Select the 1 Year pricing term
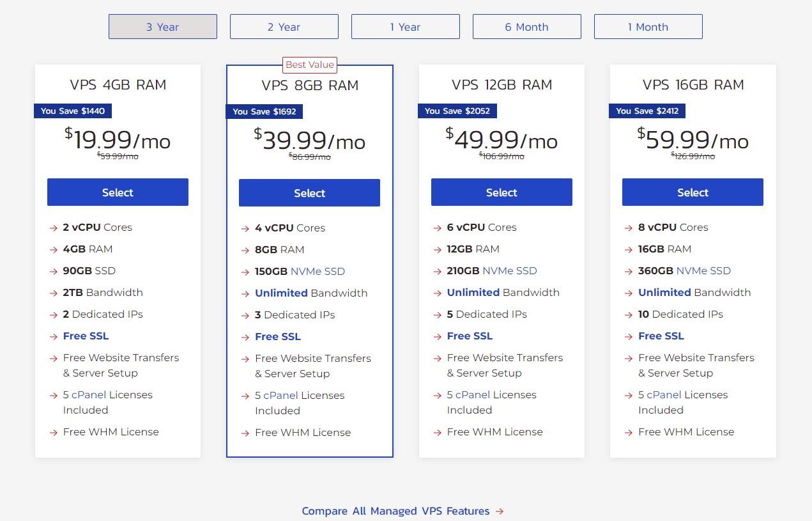This screenshot has width=812, height=521. (x=405, y=26)
